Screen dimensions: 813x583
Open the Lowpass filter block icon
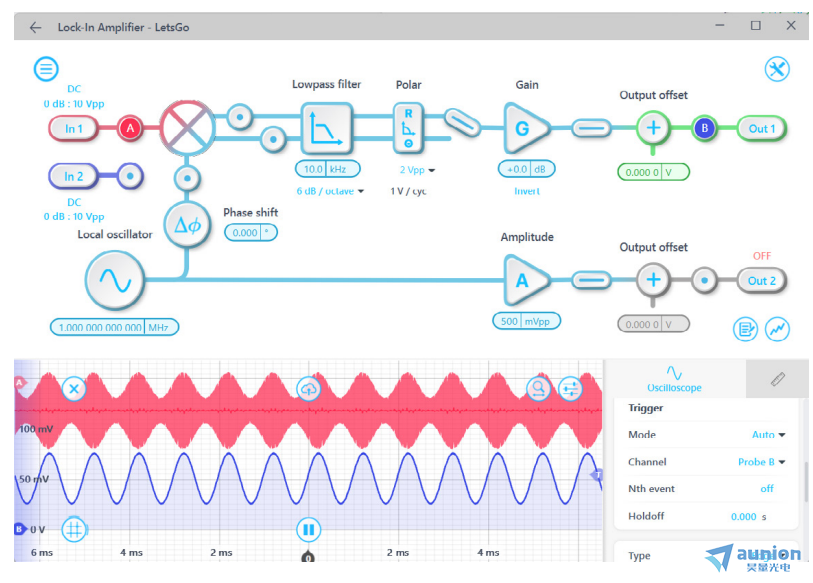[326, 129]
